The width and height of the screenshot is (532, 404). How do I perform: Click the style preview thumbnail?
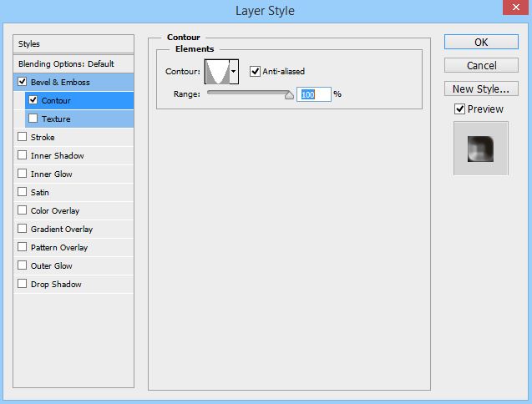coord(480,148)
